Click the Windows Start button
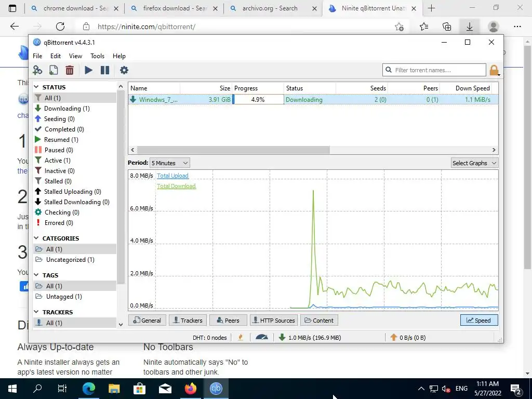 [x=12, y=389]
